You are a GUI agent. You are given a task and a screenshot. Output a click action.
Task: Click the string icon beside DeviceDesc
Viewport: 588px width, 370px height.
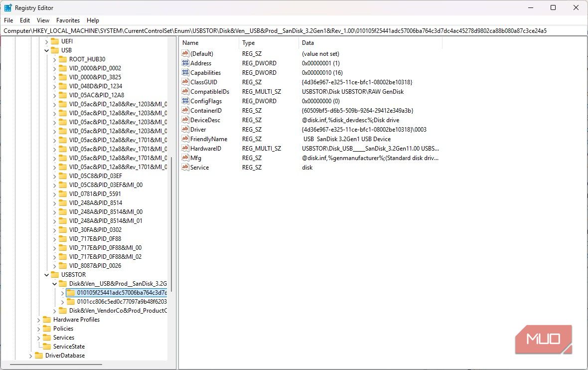(x=185, y=120)
